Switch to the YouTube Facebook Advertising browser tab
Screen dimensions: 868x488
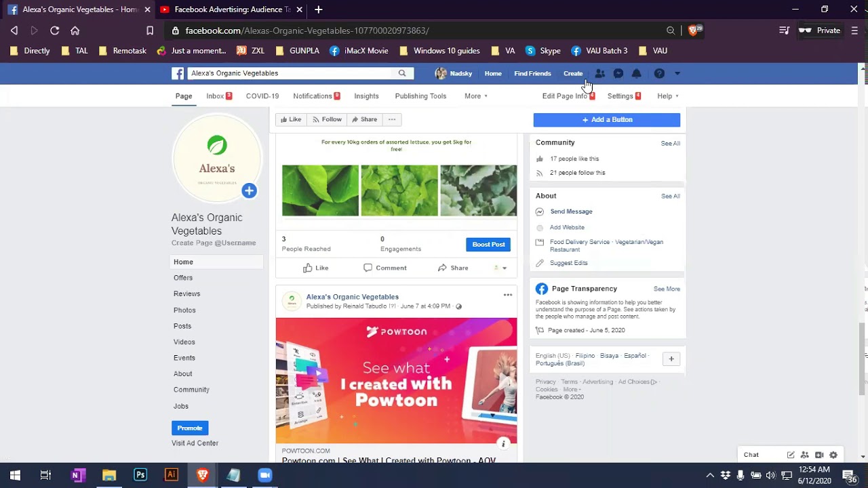(231, 9)
